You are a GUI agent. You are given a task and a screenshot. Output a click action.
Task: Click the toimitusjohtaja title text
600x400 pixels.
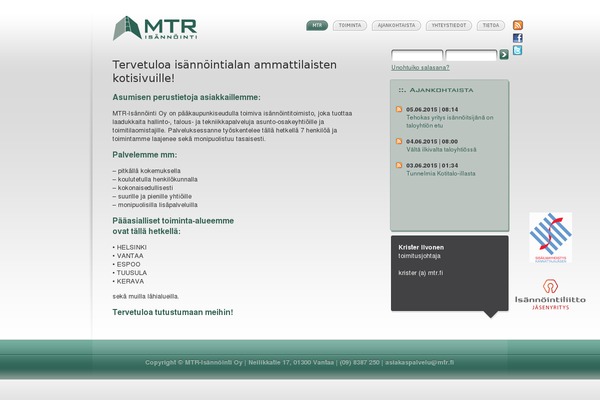tap(419, 256)
